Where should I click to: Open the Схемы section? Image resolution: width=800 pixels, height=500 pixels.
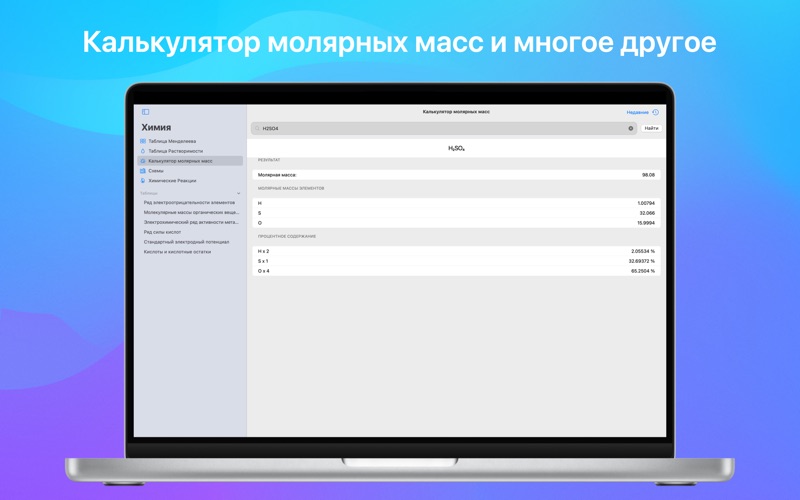tap(156, 171)
